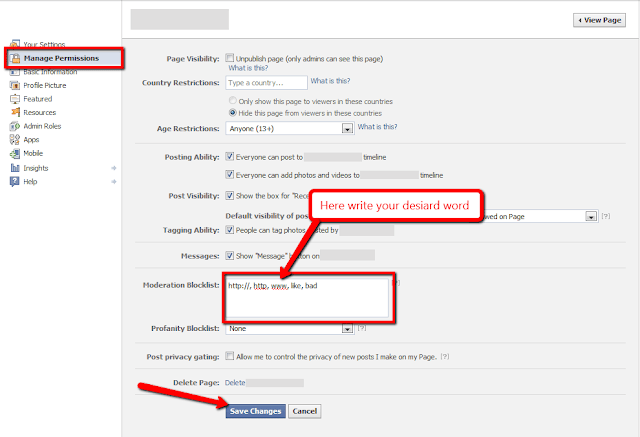
Task: Click the help marker beside Moderation Blocklist
Action: tap(396, 282)
